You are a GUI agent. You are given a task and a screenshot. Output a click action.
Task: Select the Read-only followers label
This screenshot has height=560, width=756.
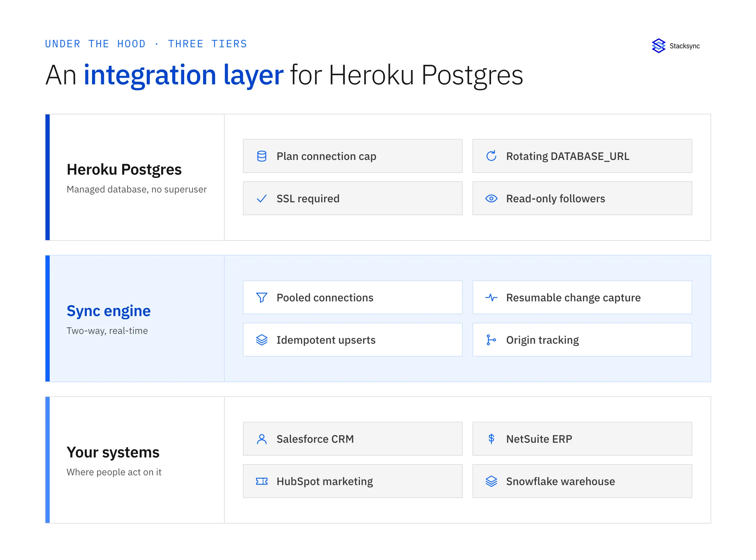555,199
